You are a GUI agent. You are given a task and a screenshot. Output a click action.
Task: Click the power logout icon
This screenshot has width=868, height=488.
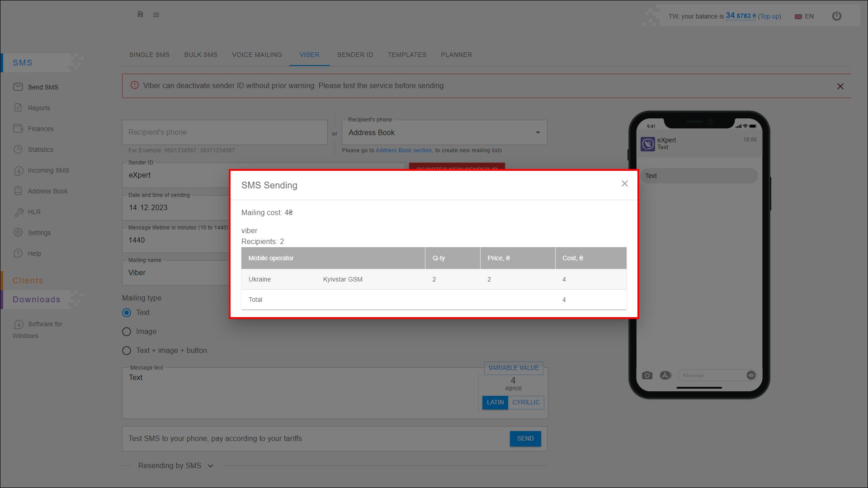836,16
